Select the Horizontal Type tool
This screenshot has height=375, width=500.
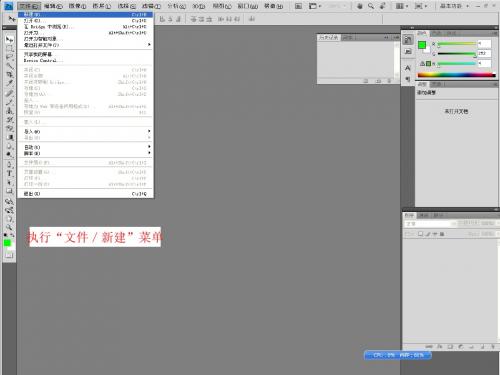(x=9, y=173)
